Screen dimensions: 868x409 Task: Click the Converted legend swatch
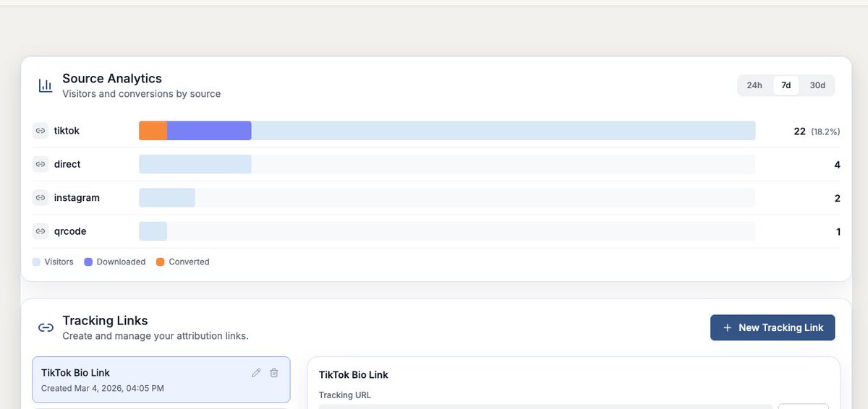pos(161,262)
